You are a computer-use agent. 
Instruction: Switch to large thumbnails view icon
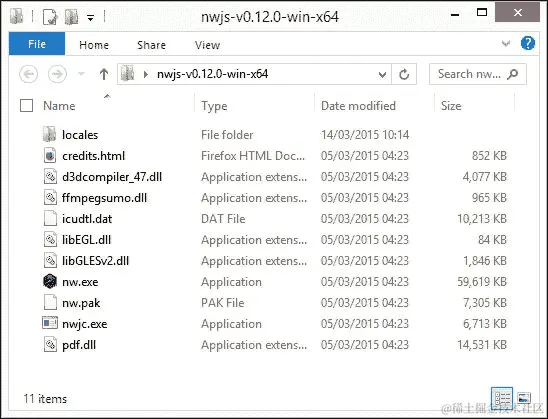tap(524, 398)
